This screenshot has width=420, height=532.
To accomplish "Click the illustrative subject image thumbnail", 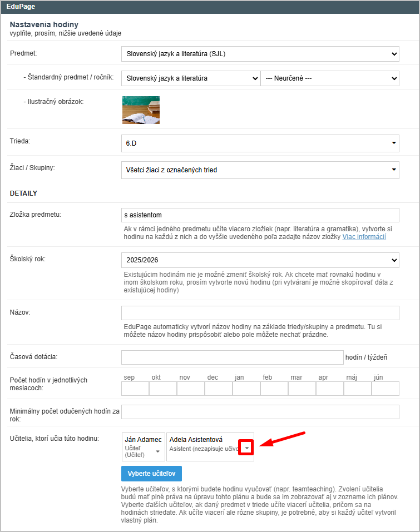I will [x=141, y=110].
